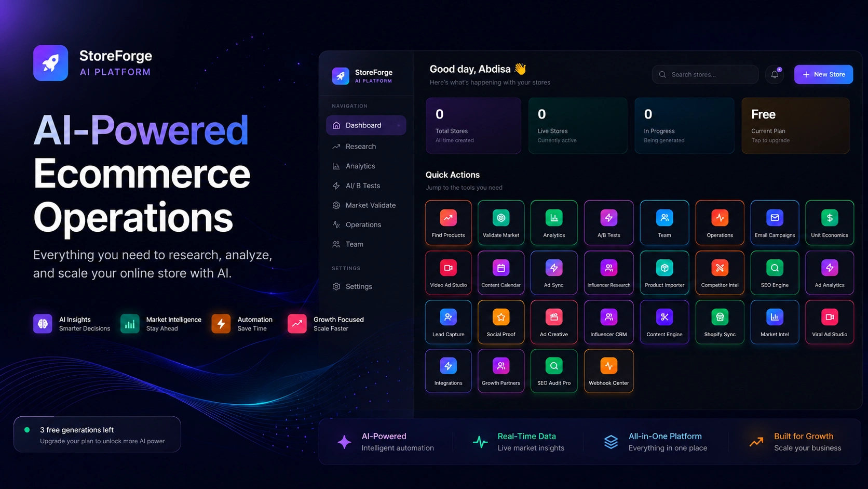This screenshot has width=868, height=489.
Task: Open the Shopify Sync tool
Action: [720, 322]
